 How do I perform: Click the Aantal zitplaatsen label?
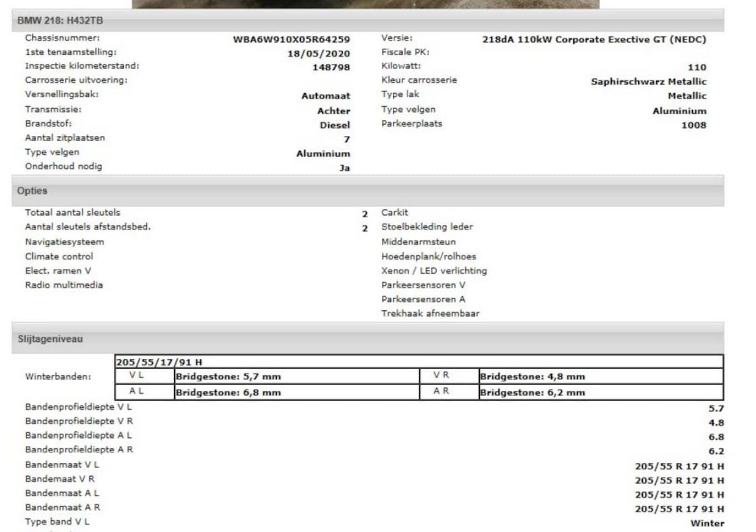click(65, 137)
